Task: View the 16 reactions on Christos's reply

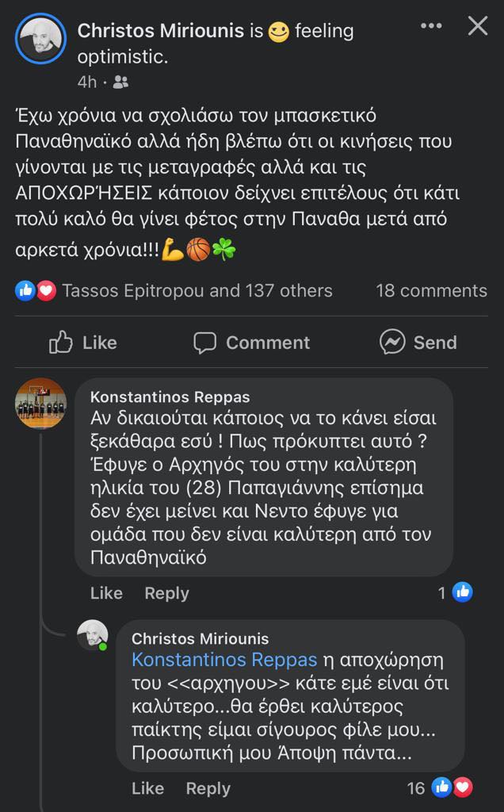Action: click(x=440, y=787)
